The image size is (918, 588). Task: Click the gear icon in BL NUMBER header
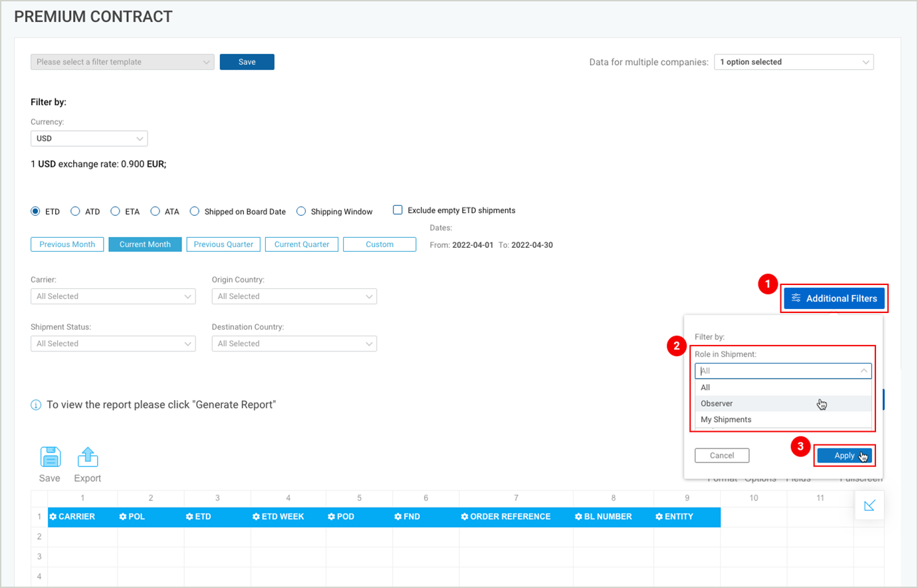click(x=578, y=516)
